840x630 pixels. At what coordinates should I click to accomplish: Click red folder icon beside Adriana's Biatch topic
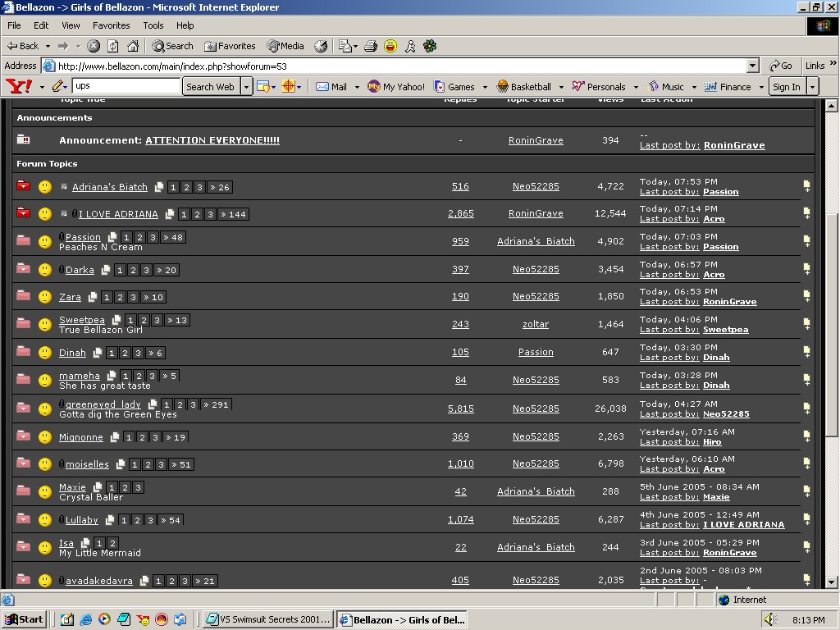[24, 186]
